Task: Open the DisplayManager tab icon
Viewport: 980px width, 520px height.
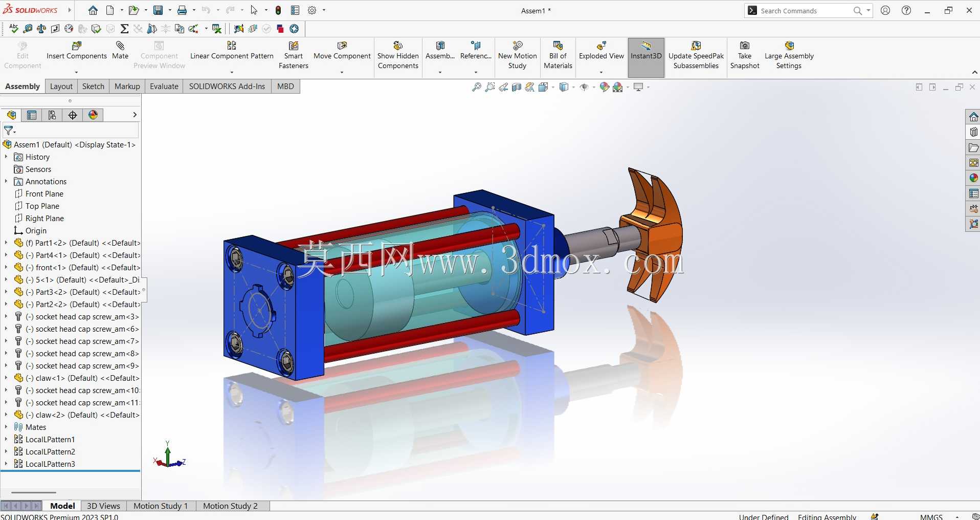Action: [93, 115]
